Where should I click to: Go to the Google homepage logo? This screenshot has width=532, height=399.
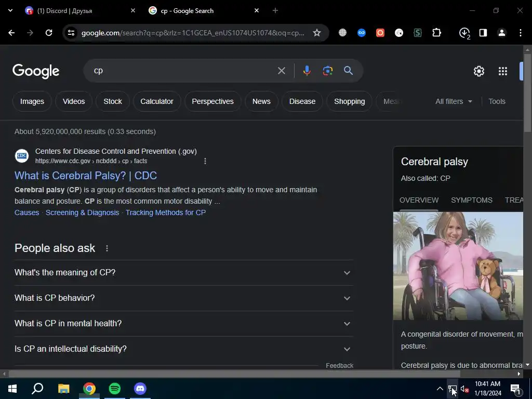(x=36, y=71)
